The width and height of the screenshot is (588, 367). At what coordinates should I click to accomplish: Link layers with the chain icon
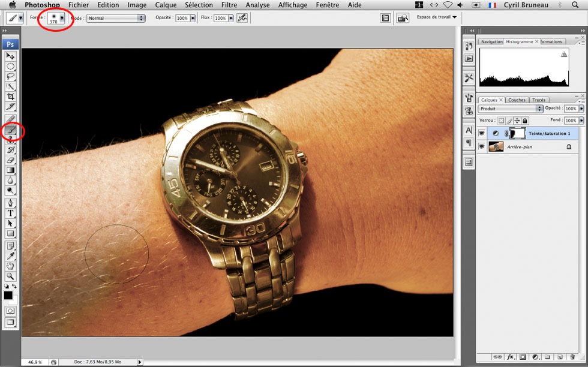click(x=497, y=357)
